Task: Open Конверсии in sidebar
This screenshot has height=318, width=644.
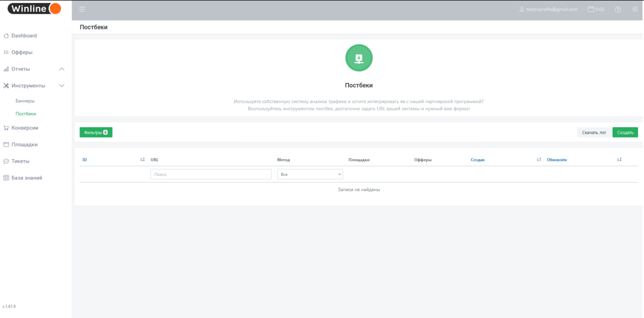Action: pos(25,128)
